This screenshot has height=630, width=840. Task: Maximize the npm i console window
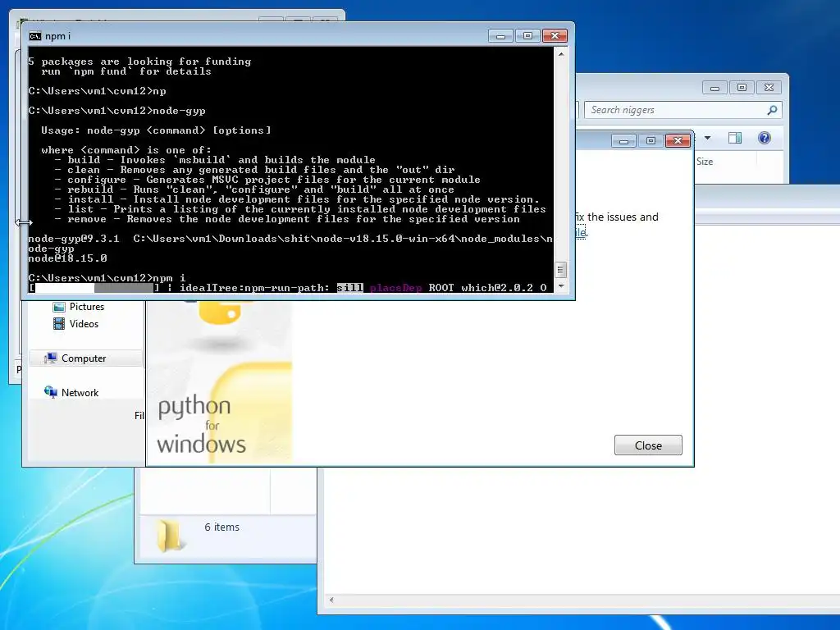[x=527, y=36]
